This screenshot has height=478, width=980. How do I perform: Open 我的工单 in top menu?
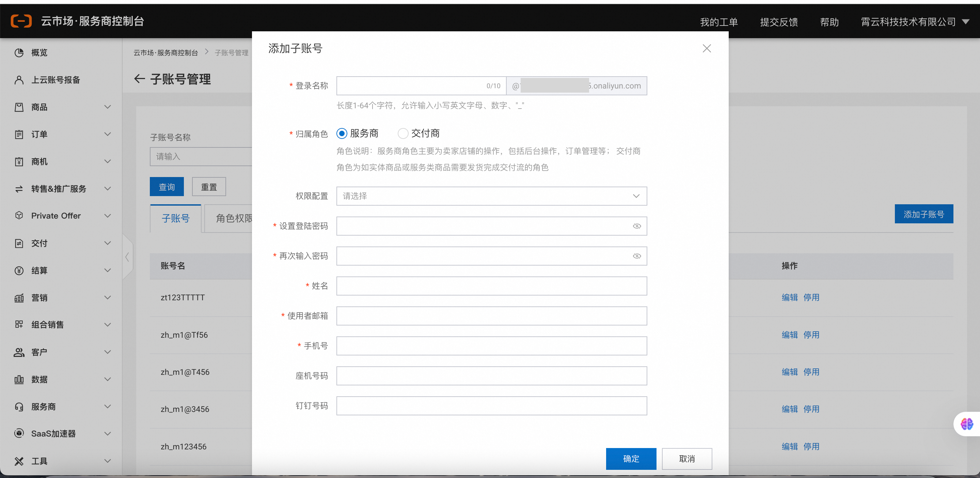pos(718,22)
